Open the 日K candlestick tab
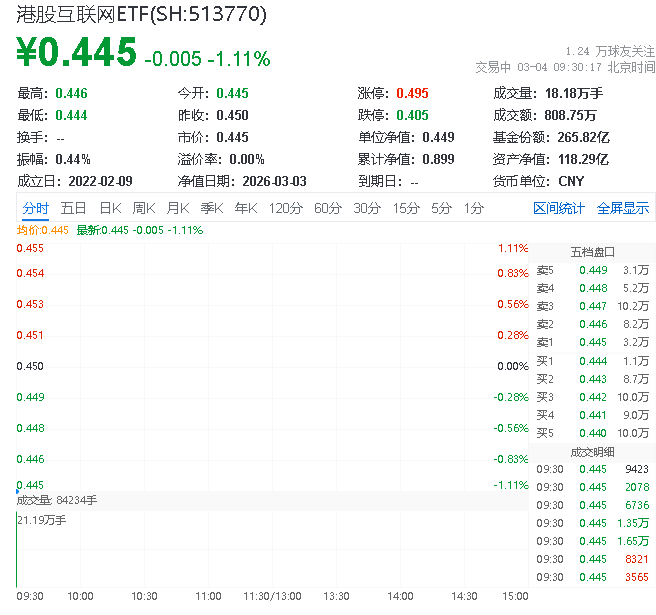This screenshot has height=615, width=656. 109,208
